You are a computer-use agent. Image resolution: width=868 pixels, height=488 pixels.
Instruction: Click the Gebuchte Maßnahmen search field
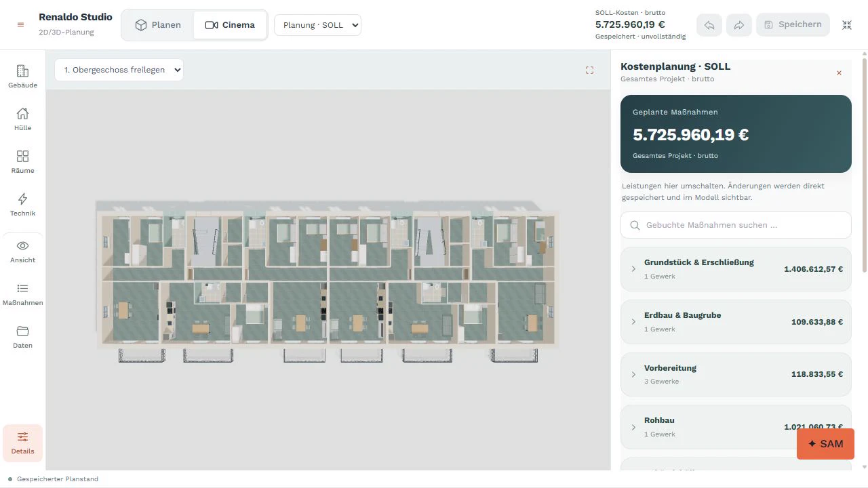click(736, 225)
